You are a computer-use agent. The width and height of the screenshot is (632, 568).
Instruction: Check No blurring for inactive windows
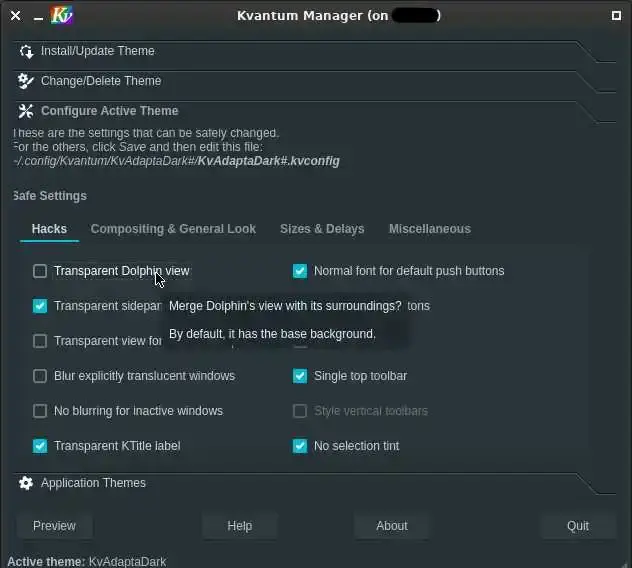click(40, 411)
